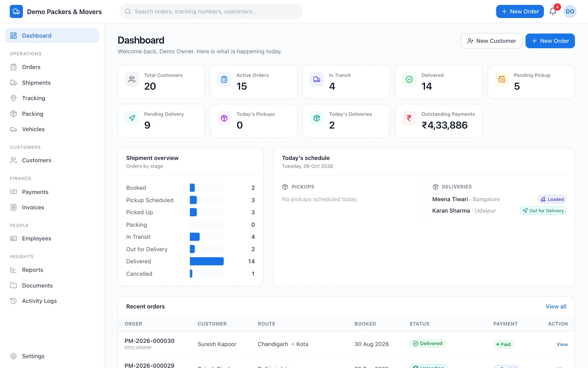Click the Vehicles icon in sidebar
The width and height of the screenshot is (588, 368).
[x=13, y=129]
